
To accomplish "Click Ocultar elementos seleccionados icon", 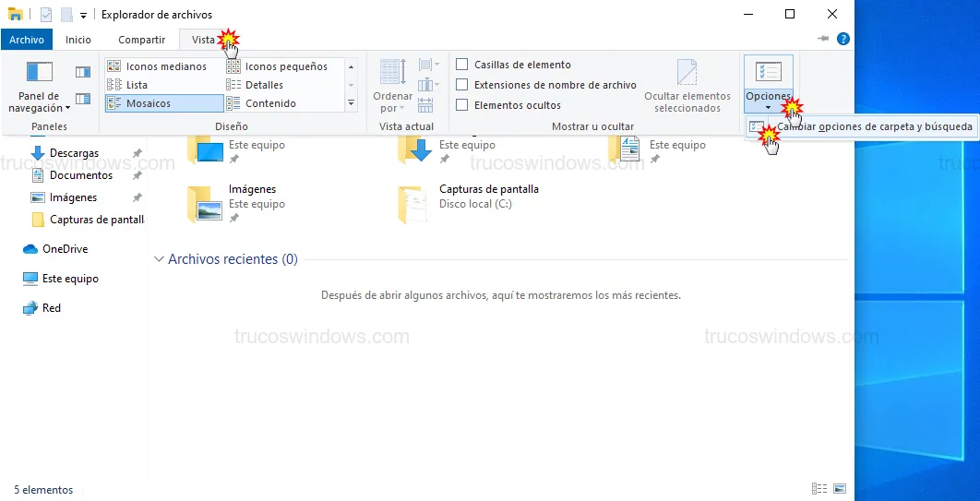I will click(x=687, y=74).
